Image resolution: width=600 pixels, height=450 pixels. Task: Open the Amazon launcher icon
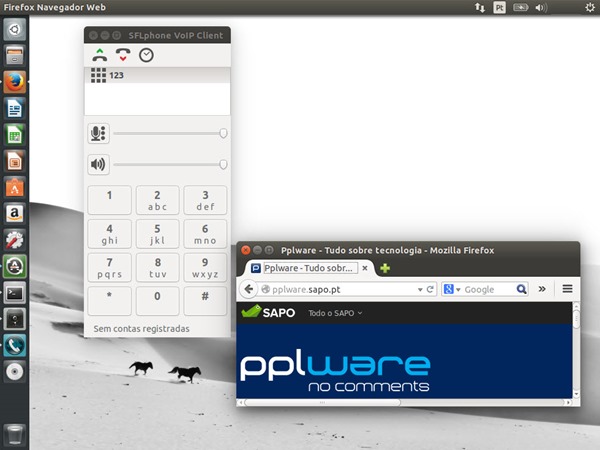[15, 214]
